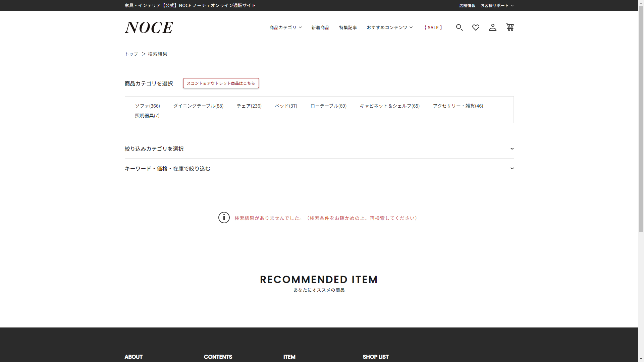Select 照明器具(7) category
Screen dimensions: 644x362
pos(147,116)
